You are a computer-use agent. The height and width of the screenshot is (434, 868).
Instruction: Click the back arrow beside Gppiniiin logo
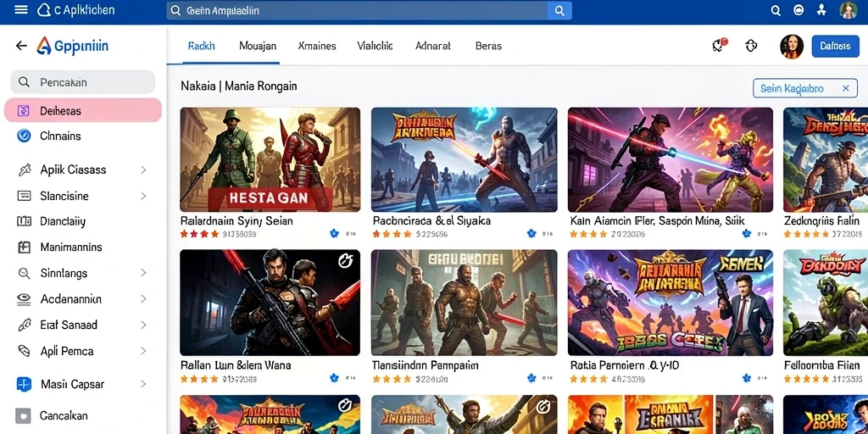(21, 46)
